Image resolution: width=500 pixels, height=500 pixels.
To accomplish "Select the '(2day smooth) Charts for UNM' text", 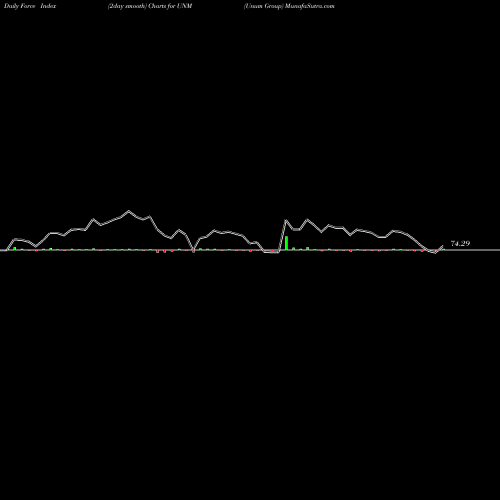I will 150,6.
